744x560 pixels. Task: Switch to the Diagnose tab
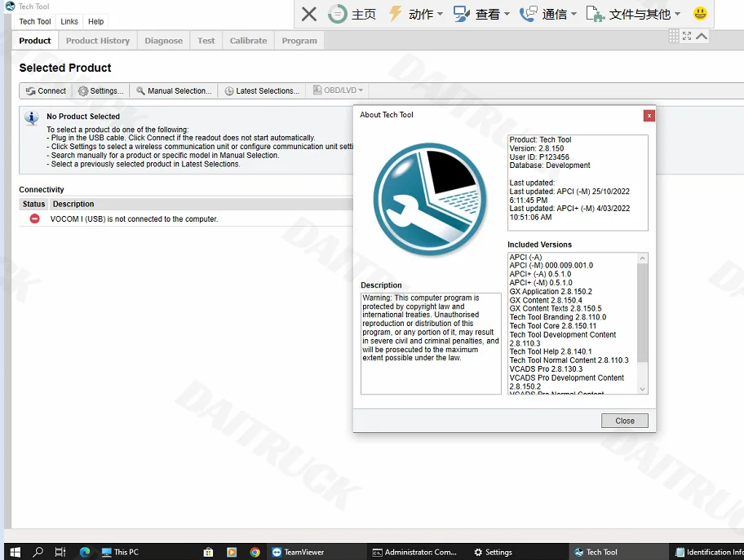164,41
